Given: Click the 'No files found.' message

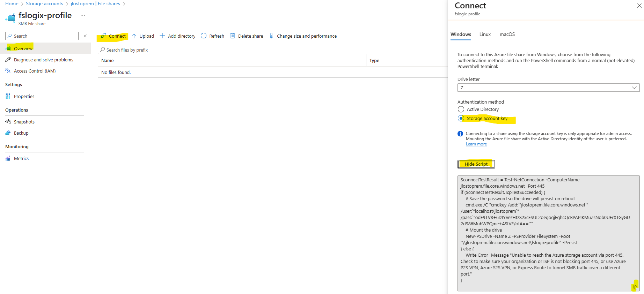Looking at the screenshot, I should pos(116,72).
